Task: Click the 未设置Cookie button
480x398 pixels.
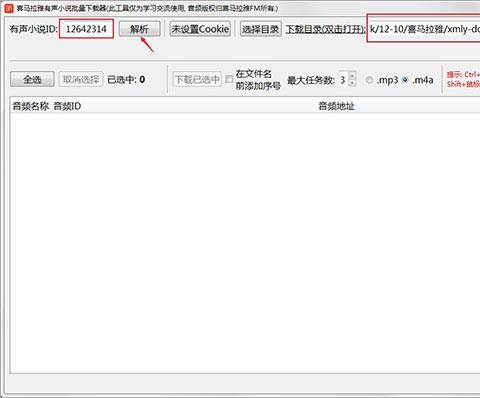Action: point(200,29)
